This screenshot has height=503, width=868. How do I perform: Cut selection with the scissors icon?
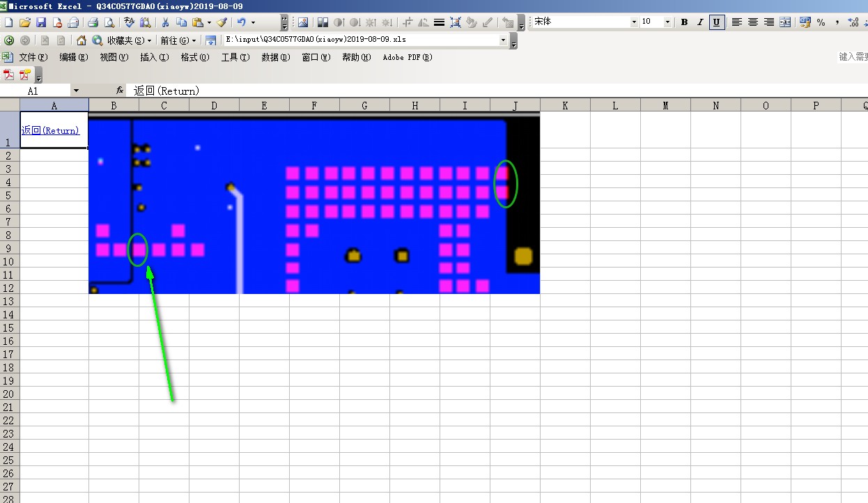pos(166,22)
